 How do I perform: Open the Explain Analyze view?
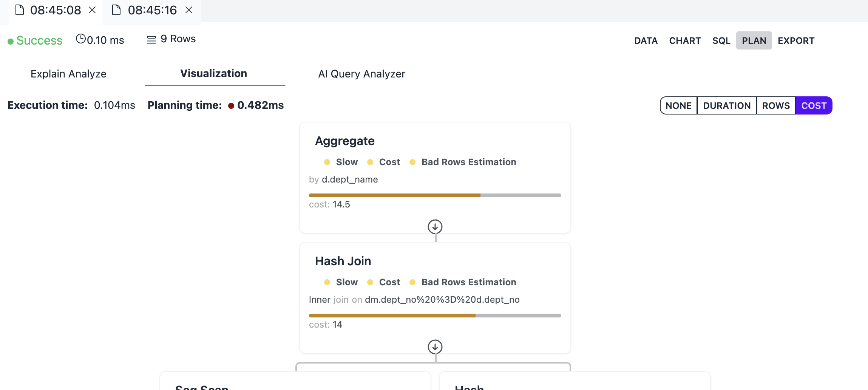(x=68, y=74)
